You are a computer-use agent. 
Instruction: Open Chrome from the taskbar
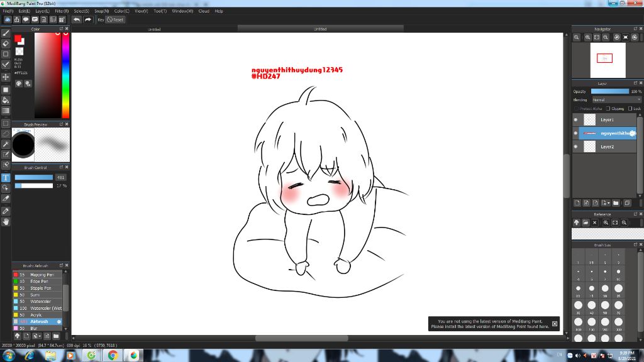113,356
